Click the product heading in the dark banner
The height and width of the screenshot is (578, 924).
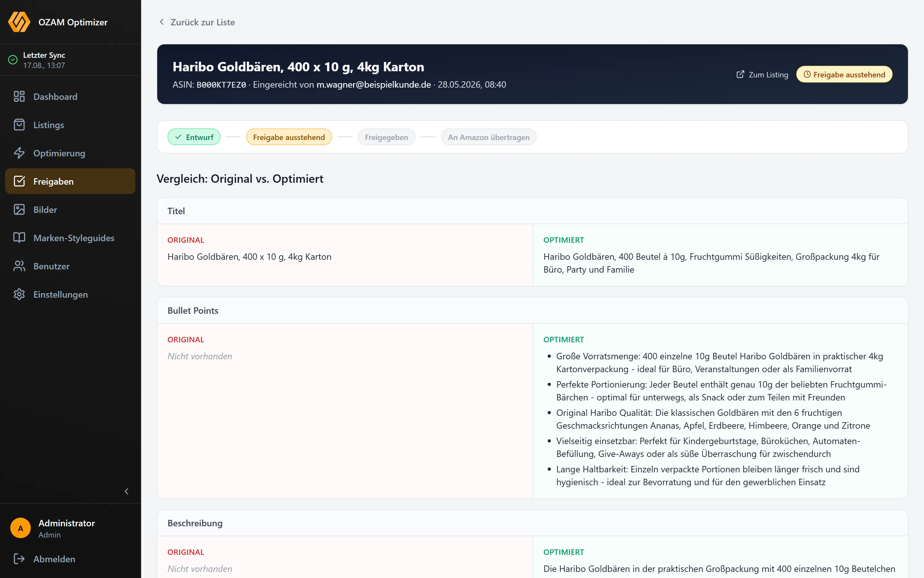pos(298,67)
